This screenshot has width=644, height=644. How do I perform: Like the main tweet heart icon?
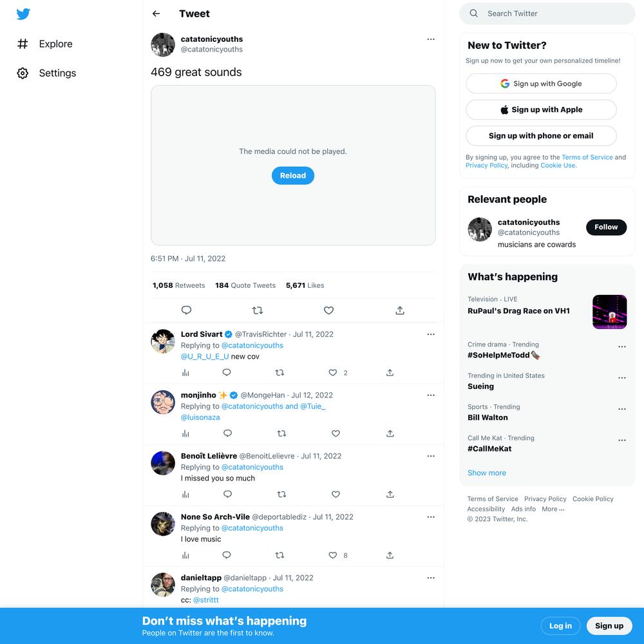coord(328,310)
